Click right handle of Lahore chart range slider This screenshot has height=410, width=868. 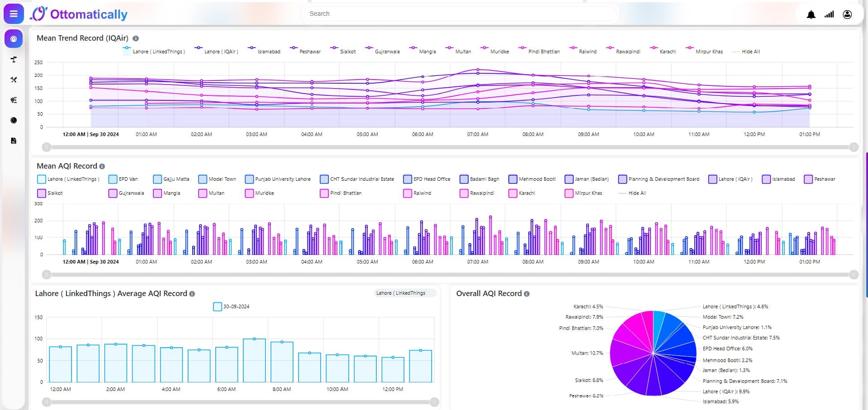coord(434,402)
